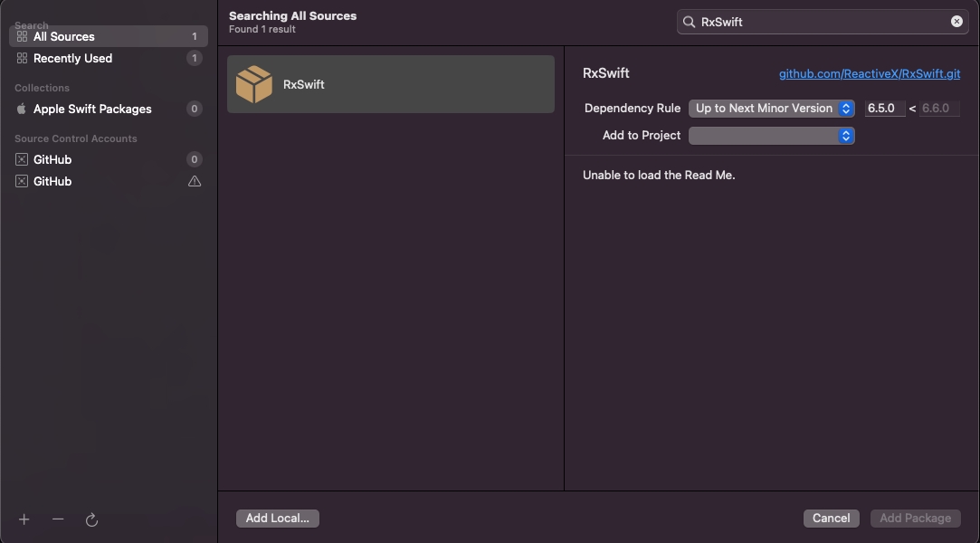Image resolution: width=980 pixels, height=543 pixels.
Task: Select the Apple Swift Packages collection
Action: [92, 109]
